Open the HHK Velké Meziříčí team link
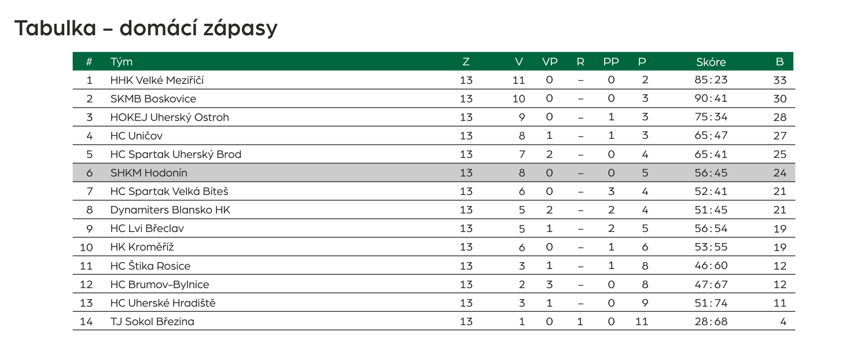This screenshot has height=346, width=868. [x=157, y=80]
